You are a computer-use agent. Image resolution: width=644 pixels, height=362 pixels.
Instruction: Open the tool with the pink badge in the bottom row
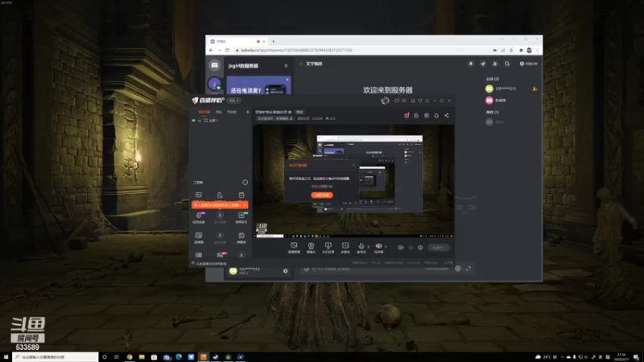click(221, 255)
